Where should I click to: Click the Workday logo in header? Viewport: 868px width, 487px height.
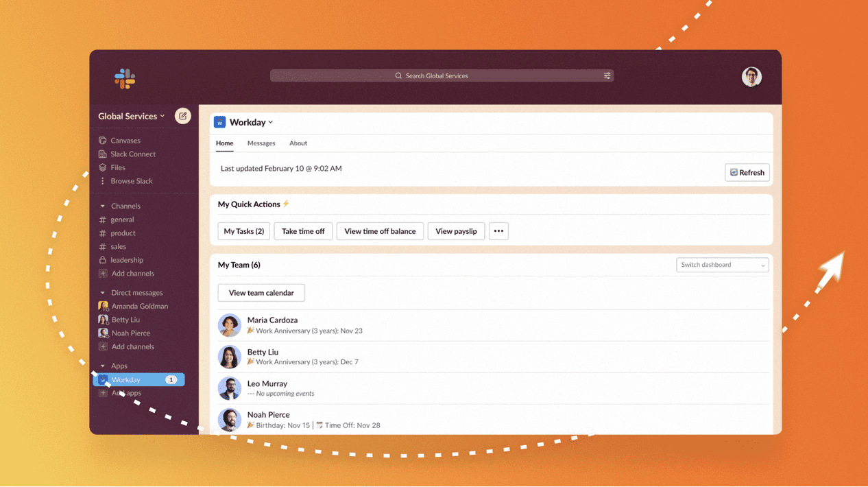[219, 122]
